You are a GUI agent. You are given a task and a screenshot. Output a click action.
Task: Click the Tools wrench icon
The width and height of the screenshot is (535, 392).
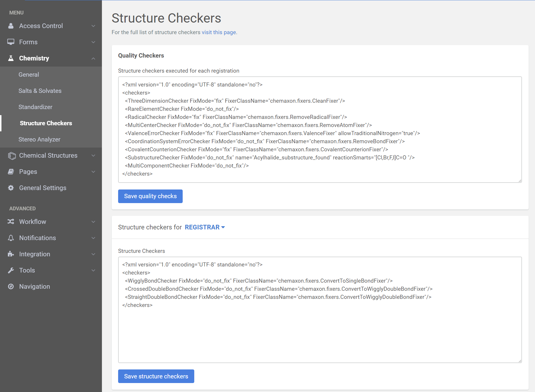11,270
